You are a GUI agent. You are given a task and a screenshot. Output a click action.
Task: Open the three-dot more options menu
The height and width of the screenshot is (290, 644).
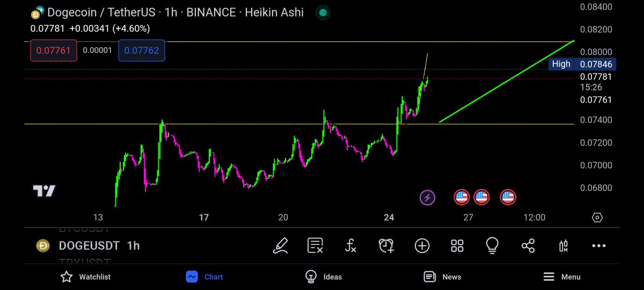(x=598, y=245)
